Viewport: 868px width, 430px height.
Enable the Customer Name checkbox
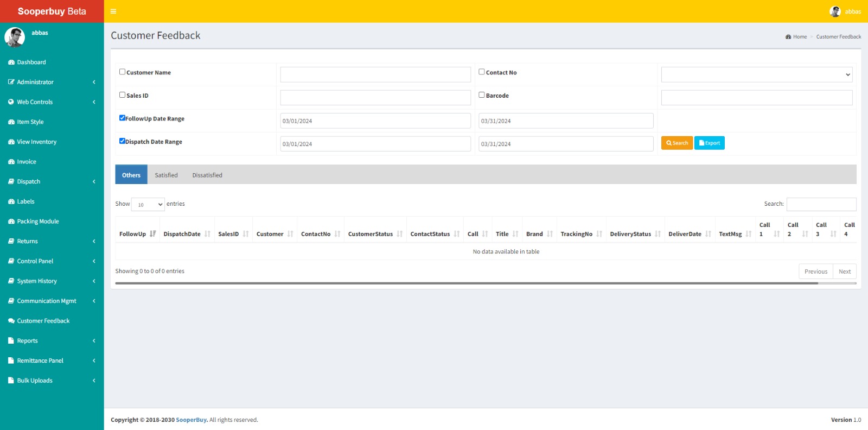[x=122, y=72]
